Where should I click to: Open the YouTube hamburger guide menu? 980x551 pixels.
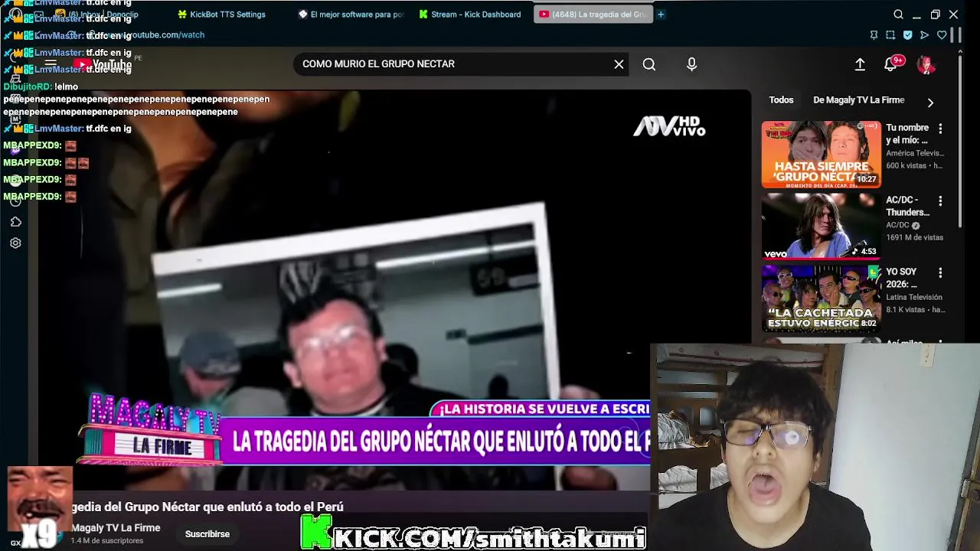coord(51,64)
